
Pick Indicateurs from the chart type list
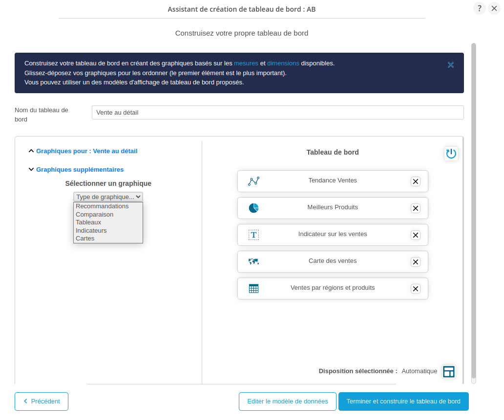[x=91, y=231]
